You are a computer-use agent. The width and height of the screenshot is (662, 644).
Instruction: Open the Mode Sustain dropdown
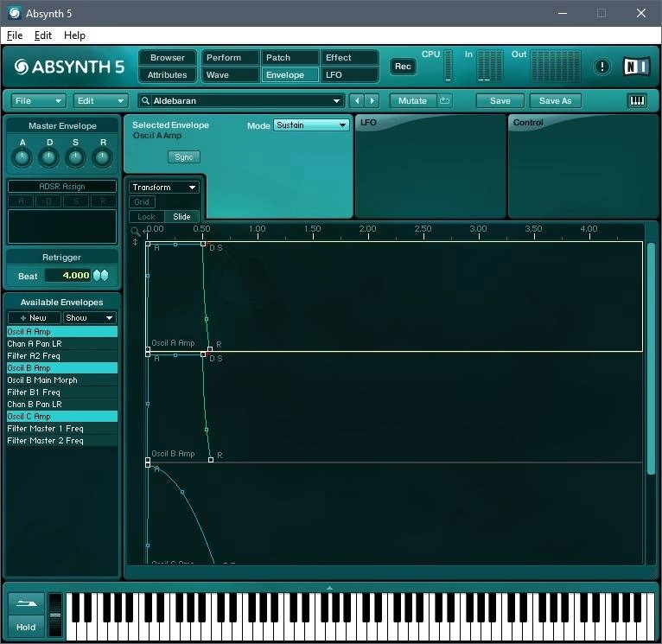coord(311,125)
